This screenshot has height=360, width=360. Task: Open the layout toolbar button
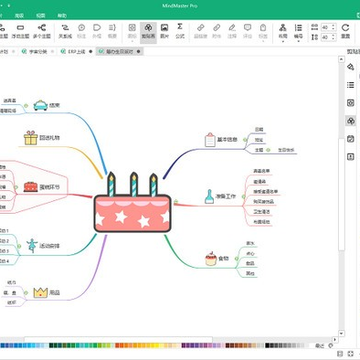(x=283, y=31)
